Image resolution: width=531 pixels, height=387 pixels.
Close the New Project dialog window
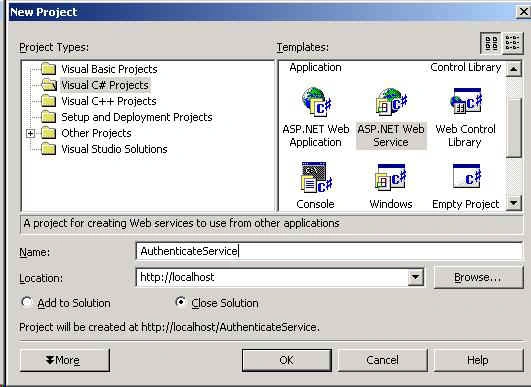(524, 12)
